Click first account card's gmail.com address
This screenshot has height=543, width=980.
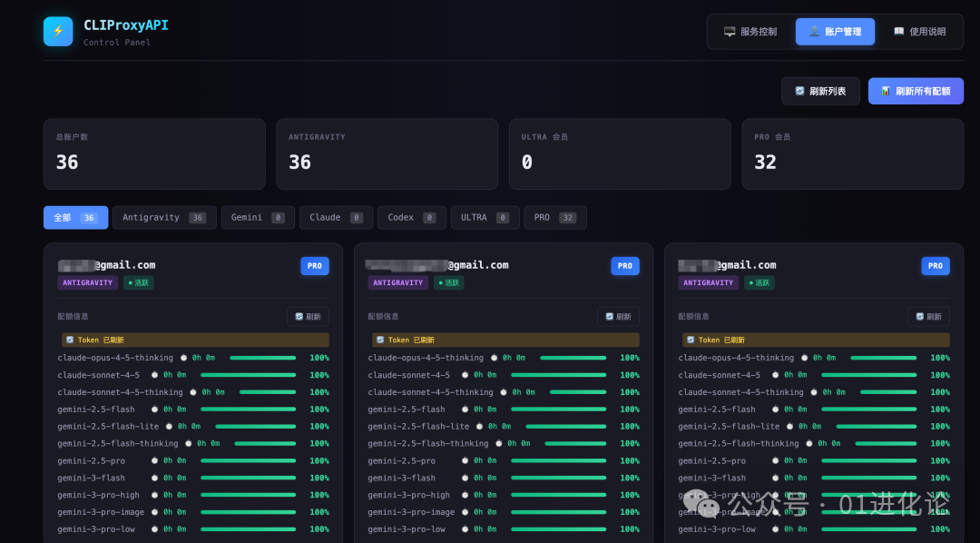(x=107, y=265)
